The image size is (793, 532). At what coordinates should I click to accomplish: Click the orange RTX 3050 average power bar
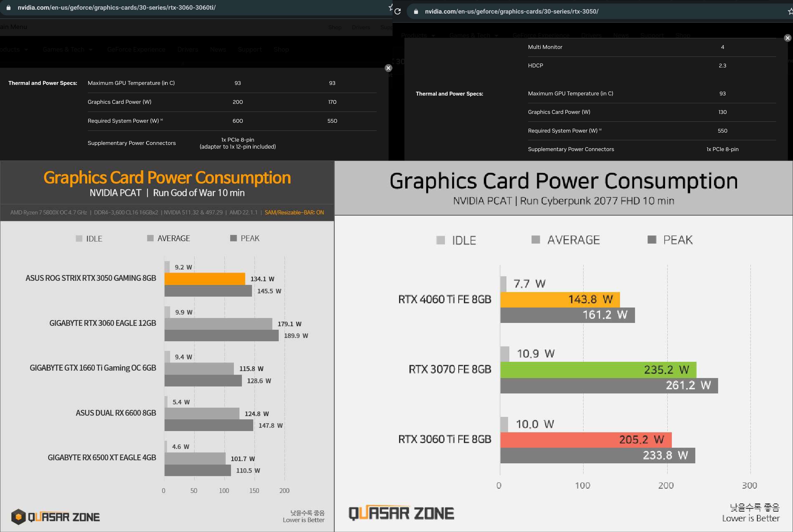[205, 279]
